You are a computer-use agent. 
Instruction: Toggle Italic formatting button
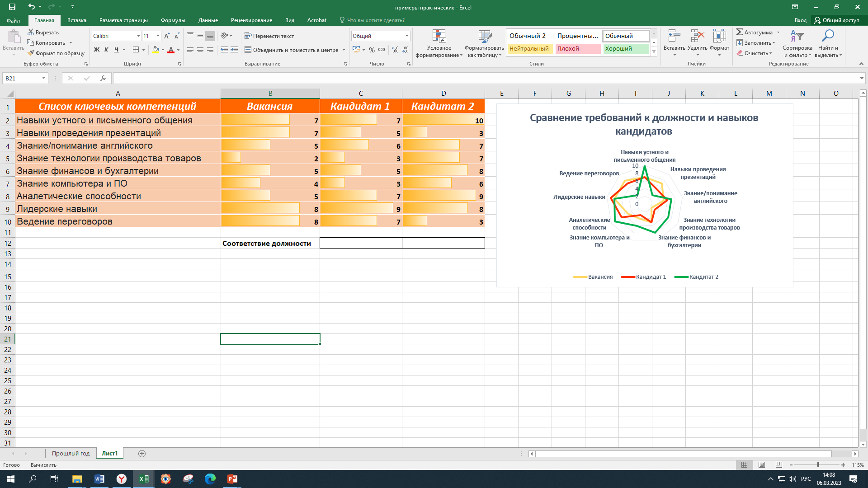[x=106, y=50]
